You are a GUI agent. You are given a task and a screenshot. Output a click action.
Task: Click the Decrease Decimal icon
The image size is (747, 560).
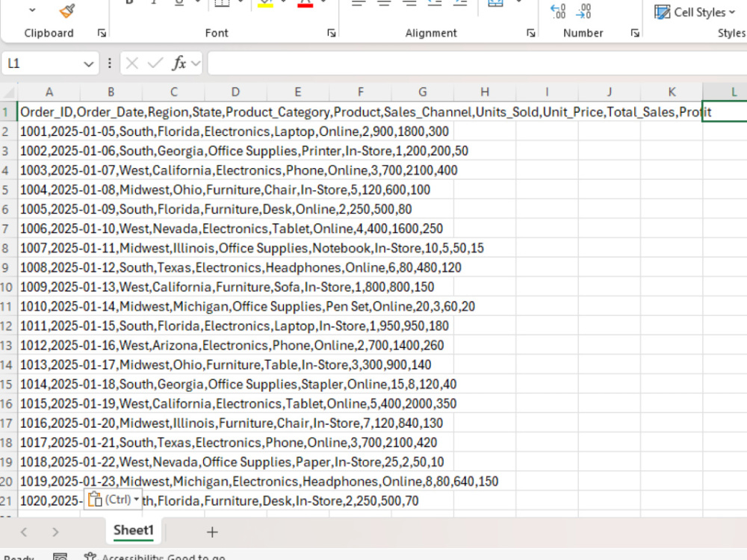pos(583,11)
